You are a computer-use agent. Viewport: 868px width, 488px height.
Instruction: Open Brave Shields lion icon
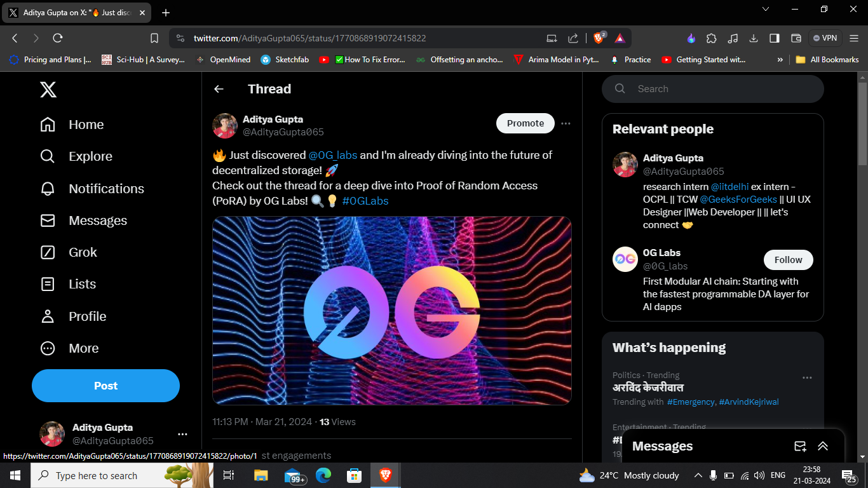tap(599, 38)
